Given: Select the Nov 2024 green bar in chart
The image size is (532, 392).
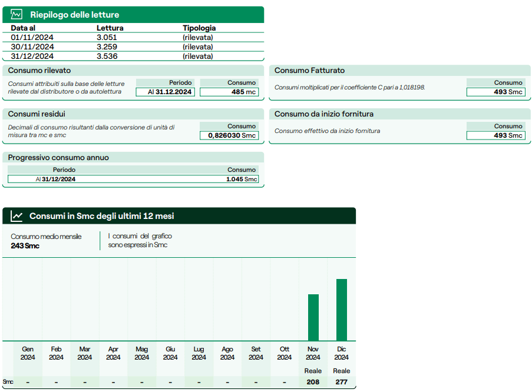Looking at the screenshot, I should coord(313,317).
